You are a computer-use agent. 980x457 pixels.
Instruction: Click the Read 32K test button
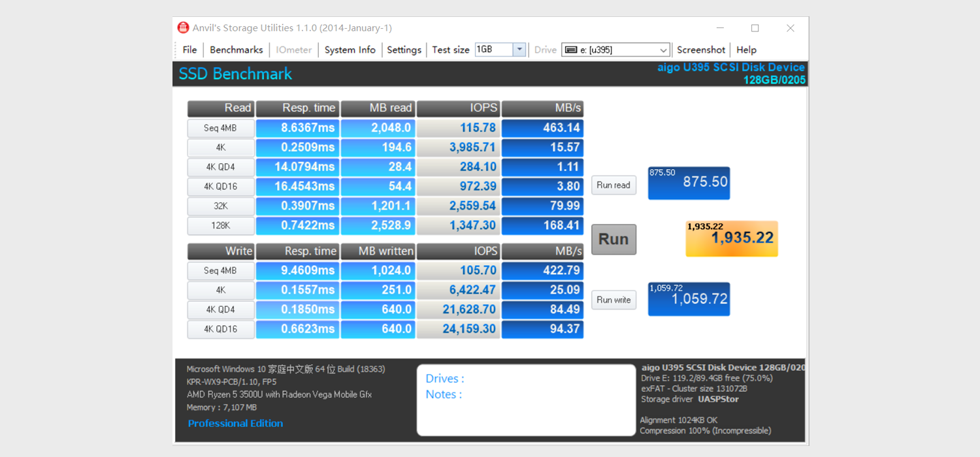tap(221, 206)
